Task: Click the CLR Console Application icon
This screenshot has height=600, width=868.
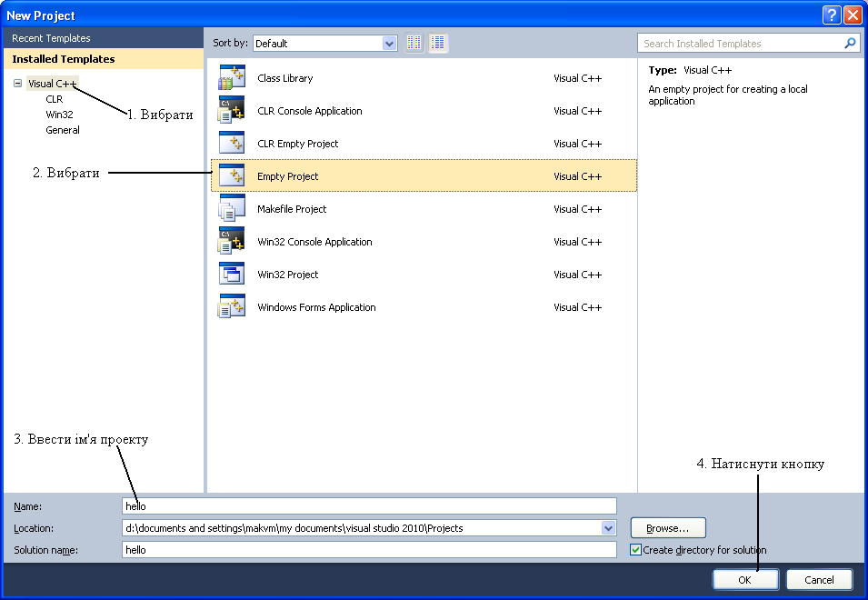Action: click(x=232, y=110)
